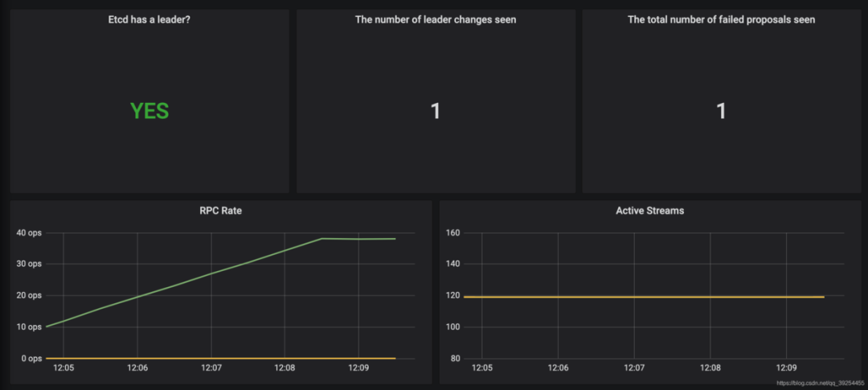Click the 40 ops y-axis label
This screenshot has width=868, height=390.
27,232
